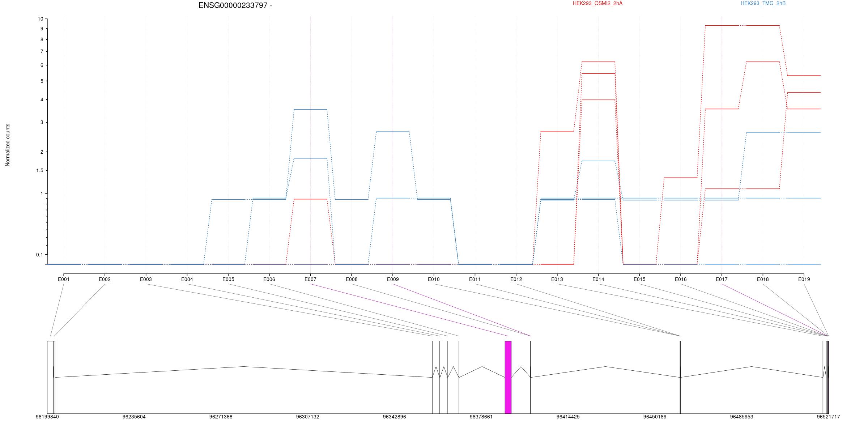
Task: Click exon label E007
Action: (x=310, y=279)
